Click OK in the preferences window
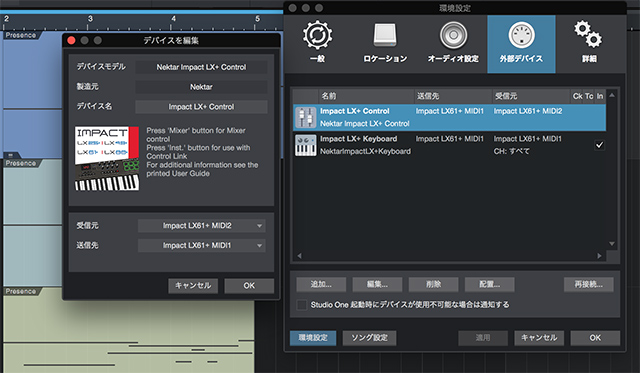Screen dimensions: 640x373 (595, 338)
